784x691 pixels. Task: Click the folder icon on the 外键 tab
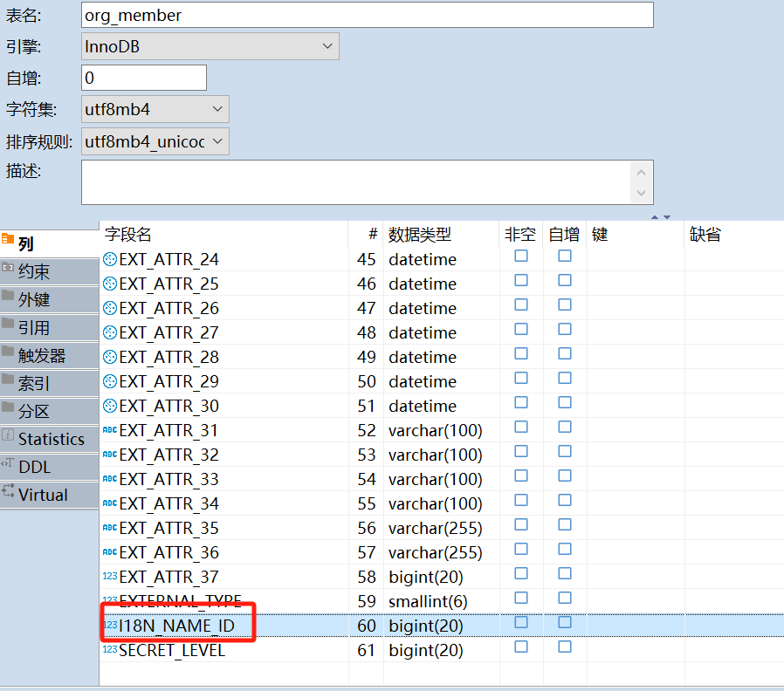[8, 295]
